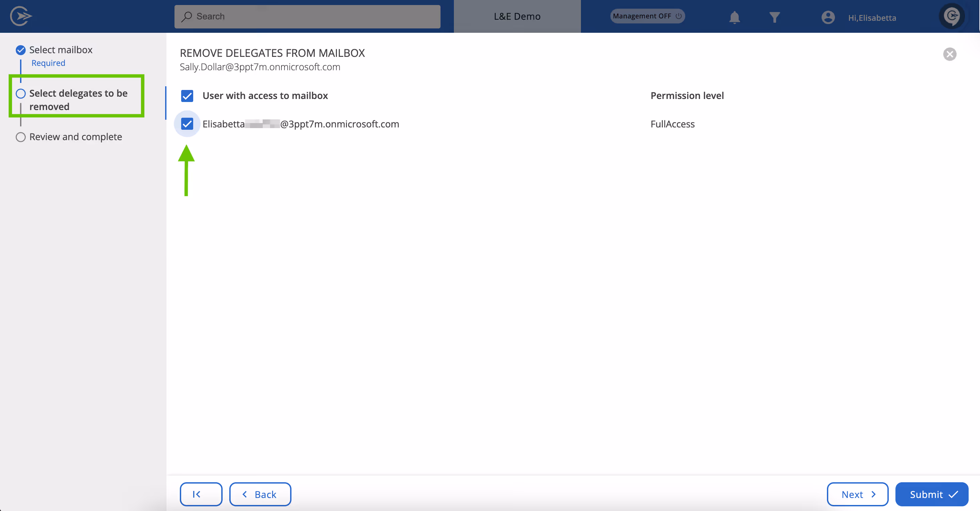Open the filter icon in the top bar
Viewport: 980px width, 511px height.
coord(774,17)
